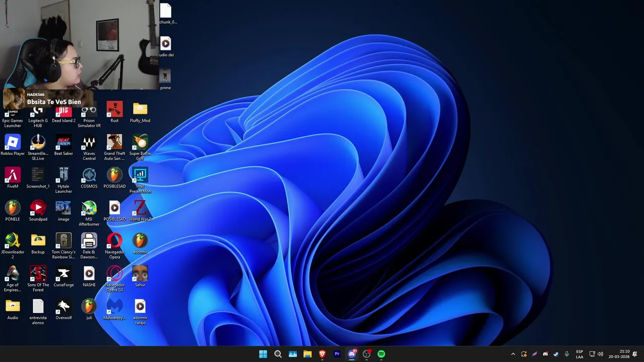Viewport: 644px width, 362px height.
Task: Launch Beat Saber
Action: pyautogui.click(x=63, y=145)
